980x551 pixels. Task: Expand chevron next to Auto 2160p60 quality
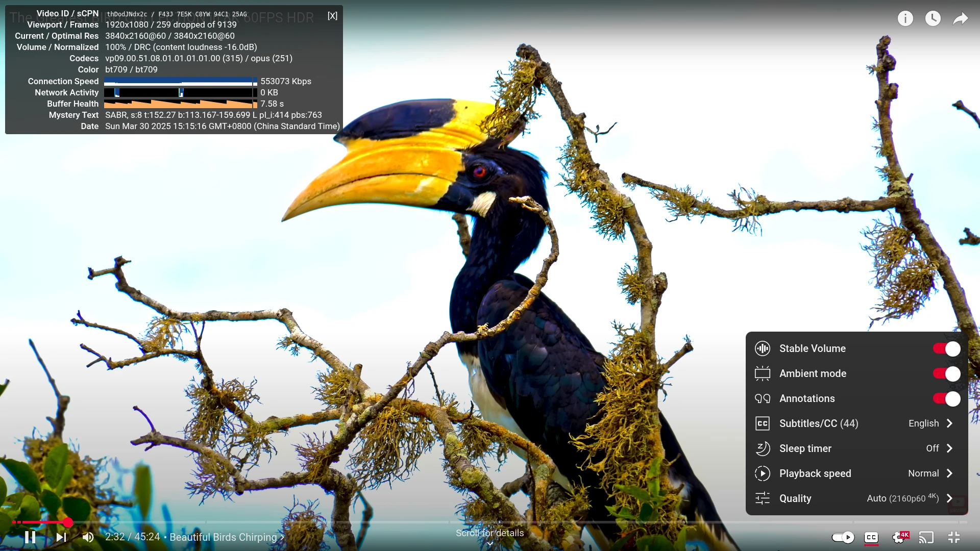pos(949,498)
